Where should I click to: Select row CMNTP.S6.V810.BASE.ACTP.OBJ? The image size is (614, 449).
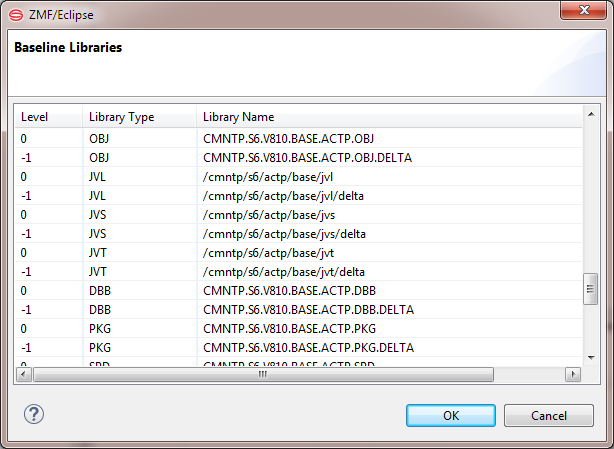[298, 139]
